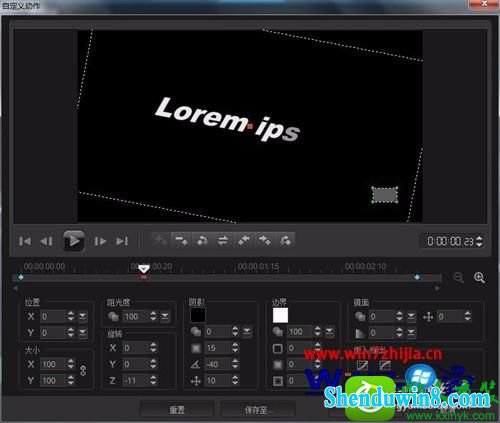Click the gray rectangle handle in preview

click(x=385, y=195)
